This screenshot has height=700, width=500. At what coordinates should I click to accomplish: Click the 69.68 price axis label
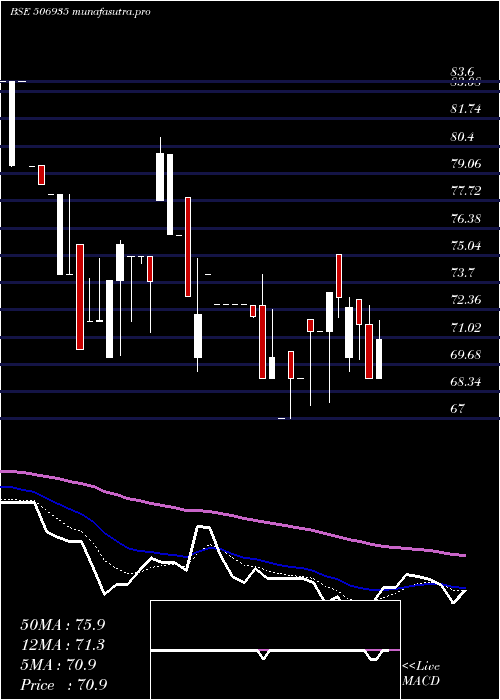(x=466, y=355)
